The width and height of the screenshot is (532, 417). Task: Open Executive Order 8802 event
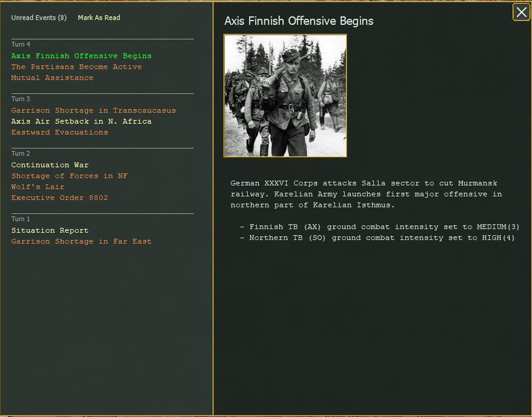click(x=60, y=198)
